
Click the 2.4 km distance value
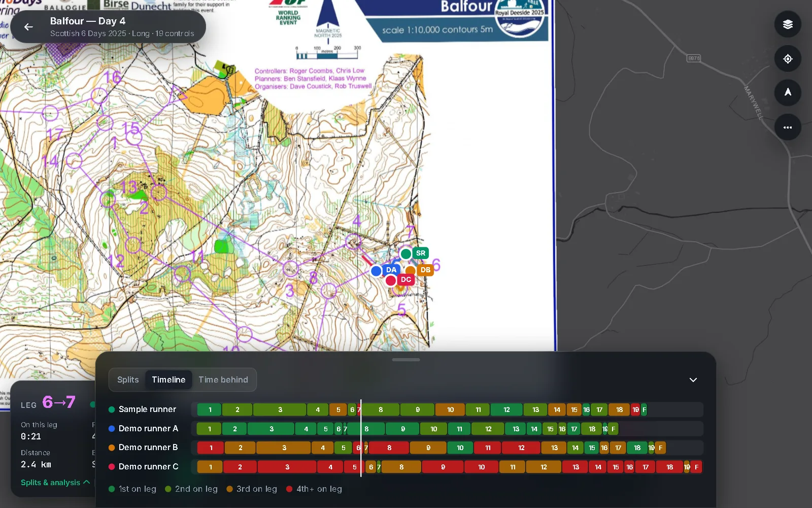pyautogui.click(x=36, y=464)
